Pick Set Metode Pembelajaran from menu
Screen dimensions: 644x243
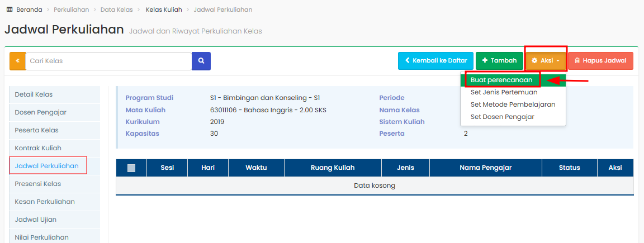click(513, 104)
